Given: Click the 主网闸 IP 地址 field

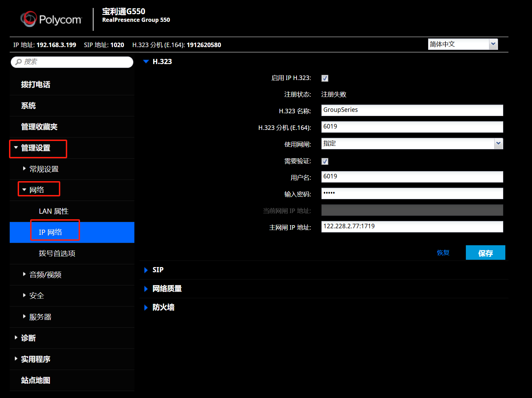Looking at the screenshot, I should tap(412, 227).
